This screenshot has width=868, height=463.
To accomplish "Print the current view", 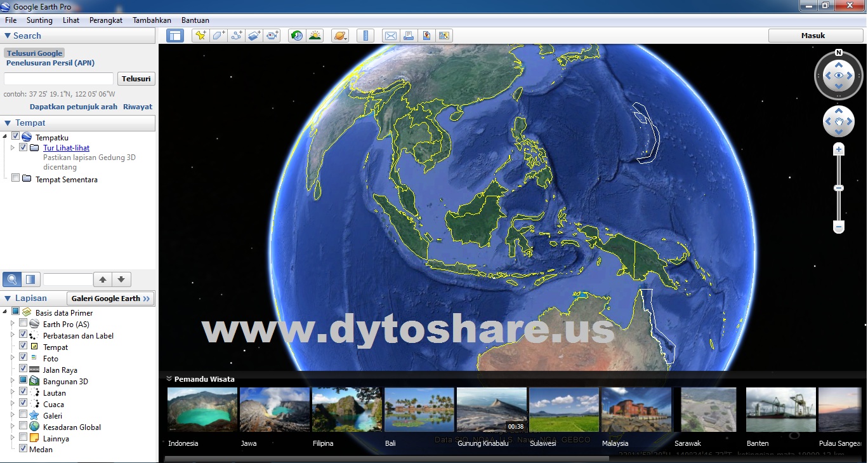I will pos(409,36).
